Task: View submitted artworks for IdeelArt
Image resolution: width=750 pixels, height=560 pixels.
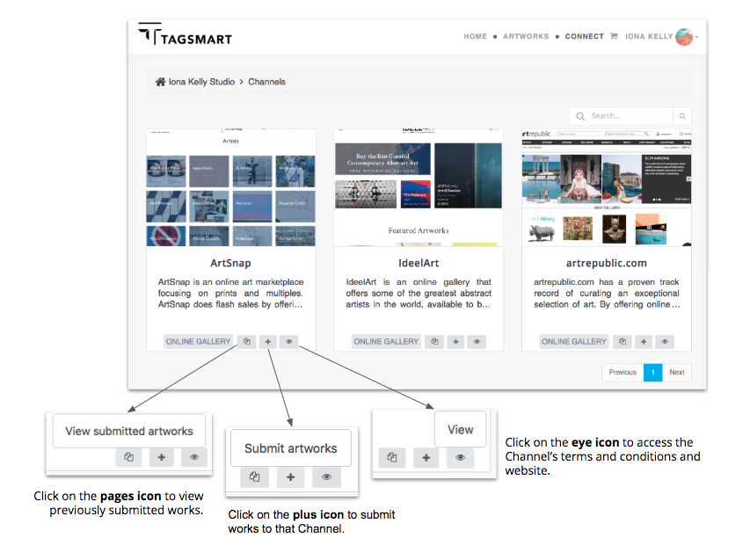Action: point(434,341)
